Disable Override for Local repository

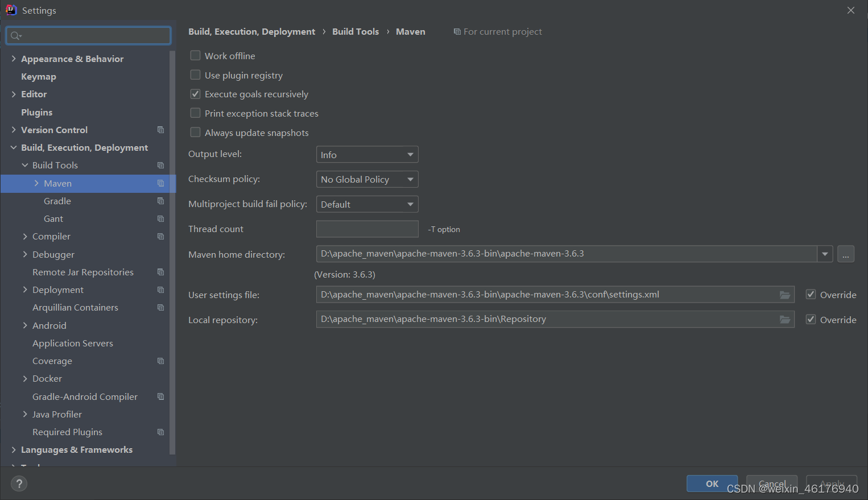[810, 319]
